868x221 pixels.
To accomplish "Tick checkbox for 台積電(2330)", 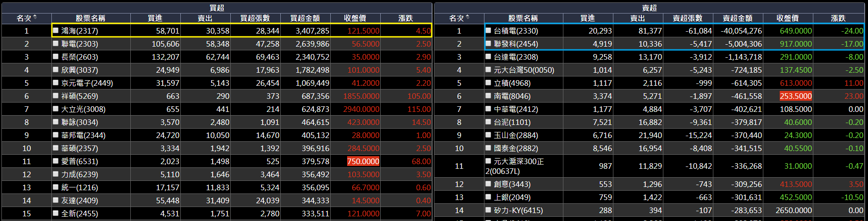I will tap(489, 30).
